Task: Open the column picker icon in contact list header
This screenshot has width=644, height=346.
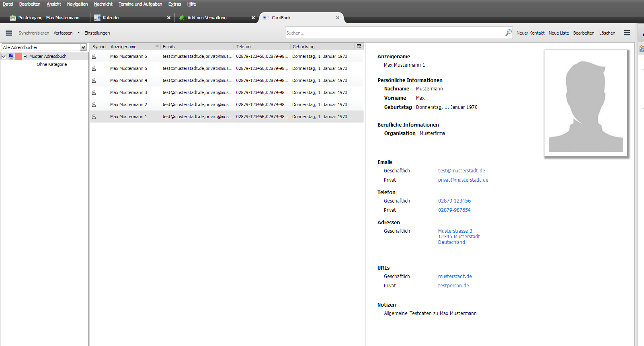Action: coord(359,46)
